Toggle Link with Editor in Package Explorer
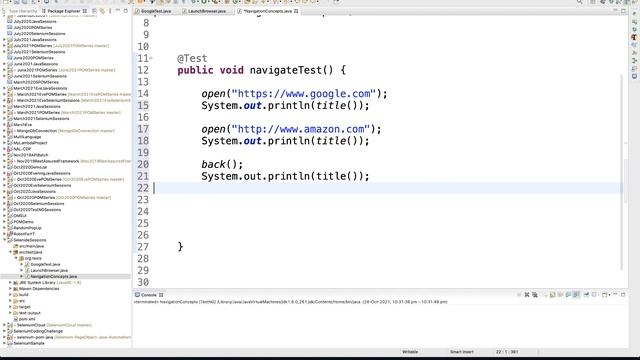 tap(102, 11)
